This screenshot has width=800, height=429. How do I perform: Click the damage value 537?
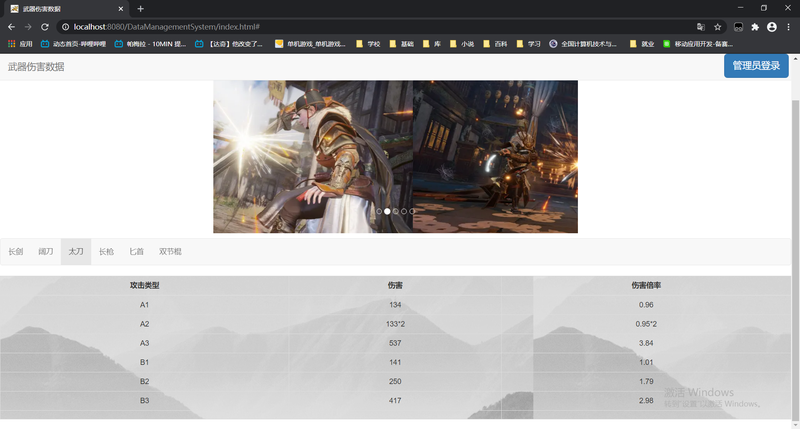click(395, 343)
